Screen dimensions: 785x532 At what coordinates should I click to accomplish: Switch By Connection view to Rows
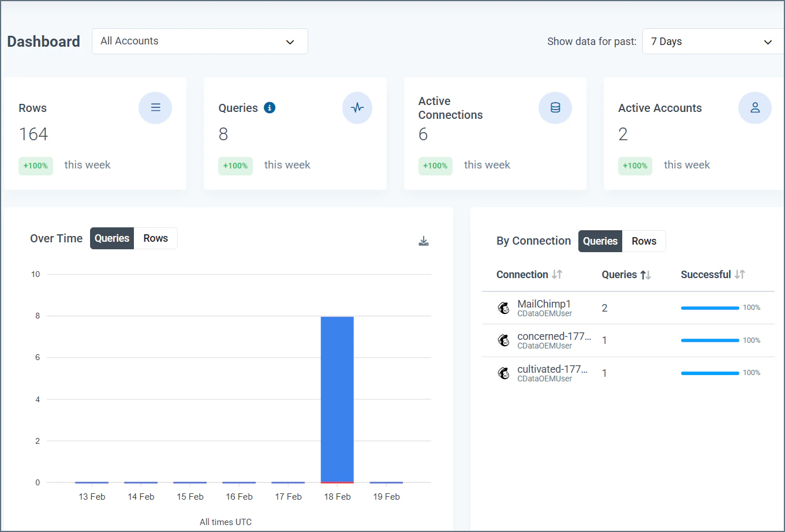pos(643,241)
